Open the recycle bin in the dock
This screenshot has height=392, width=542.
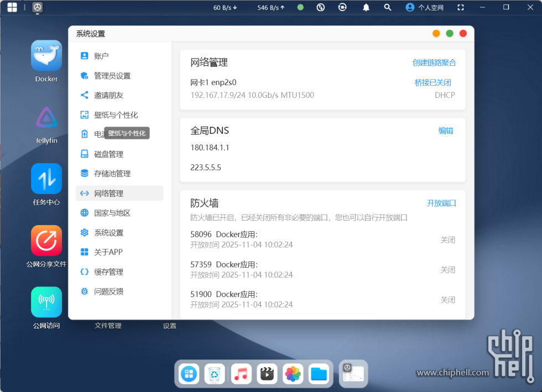pos(215,374)
